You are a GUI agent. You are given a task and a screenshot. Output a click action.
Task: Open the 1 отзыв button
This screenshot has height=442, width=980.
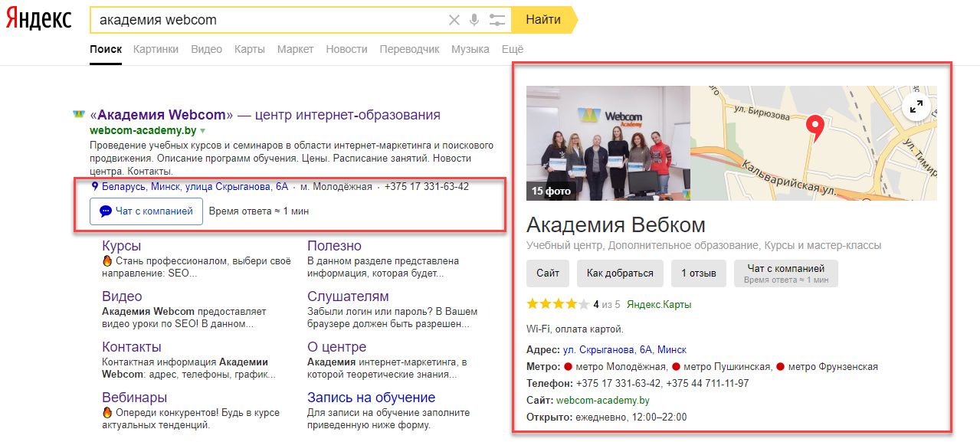pos(699,273)
